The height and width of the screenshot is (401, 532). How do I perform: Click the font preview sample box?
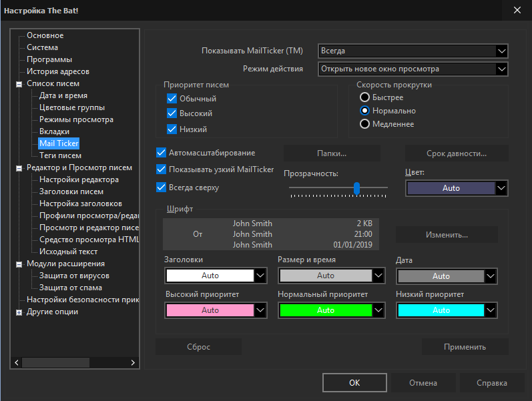click(271, 234)
